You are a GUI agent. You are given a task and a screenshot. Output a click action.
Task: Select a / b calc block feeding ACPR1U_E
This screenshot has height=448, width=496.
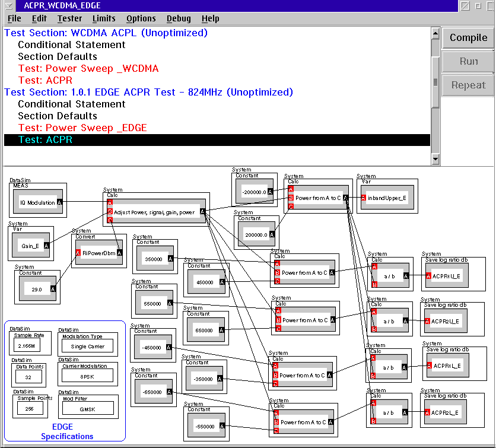(390, 275)
